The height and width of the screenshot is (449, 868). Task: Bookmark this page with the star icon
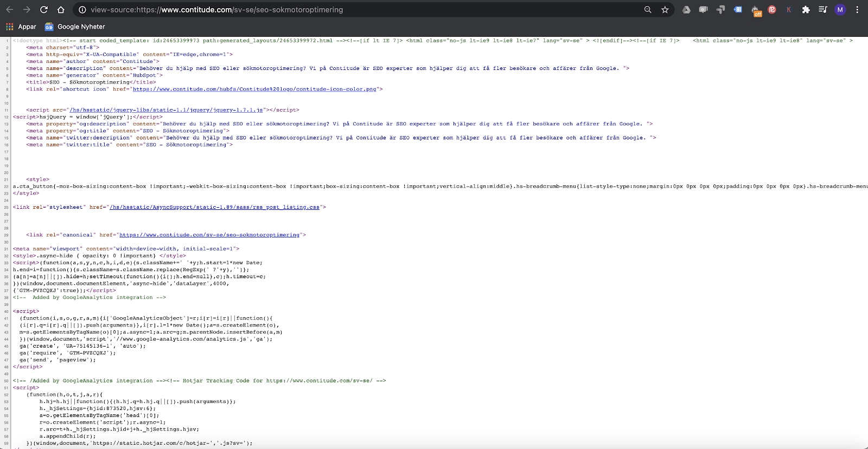(x=665, y=10)
